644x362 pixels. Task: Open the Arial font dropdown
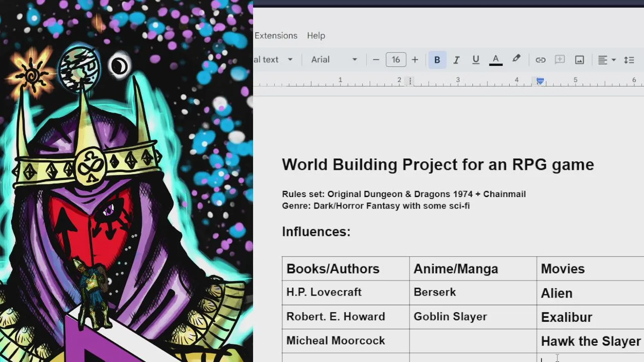[334, 59]
